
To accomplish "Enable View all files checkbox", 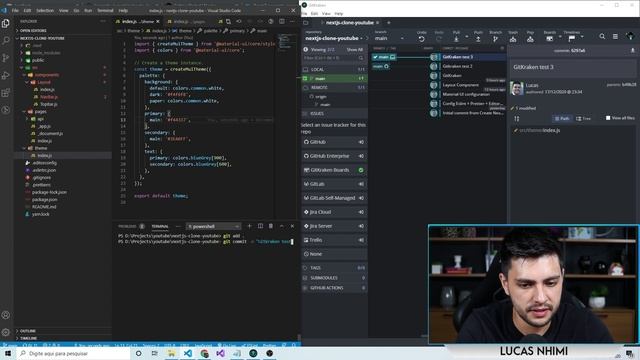I will tap(608, 118).
